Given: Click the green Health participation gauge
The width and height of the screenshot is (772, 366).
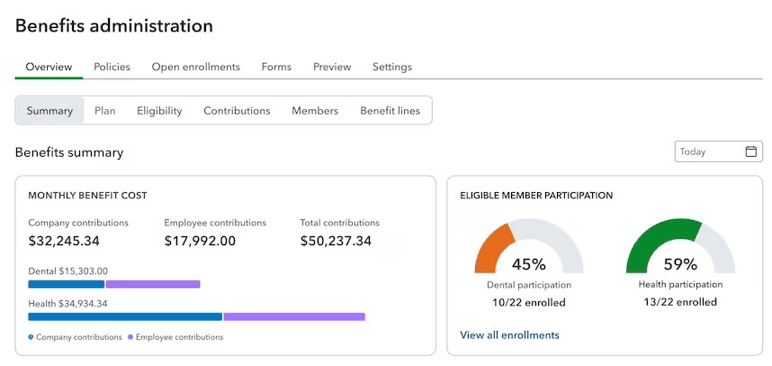Looking at the screenshot, I should [660, 240].
